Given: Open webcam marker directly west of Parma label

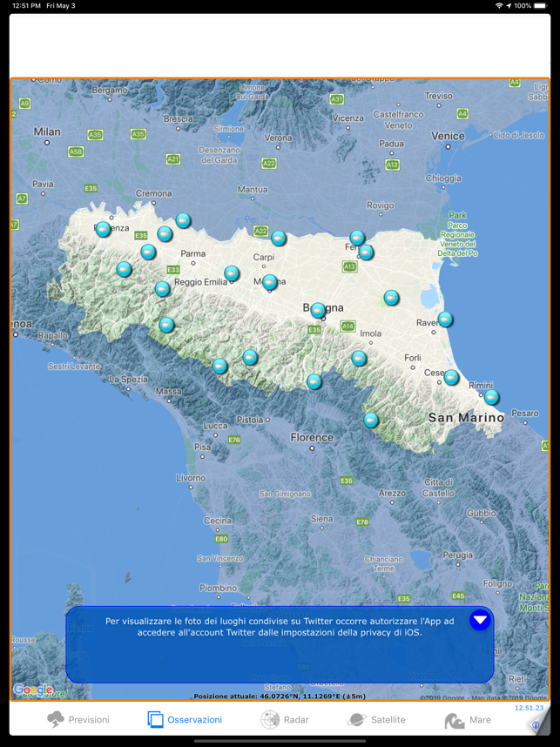Looking at the screenshot, I should [148, 252].
